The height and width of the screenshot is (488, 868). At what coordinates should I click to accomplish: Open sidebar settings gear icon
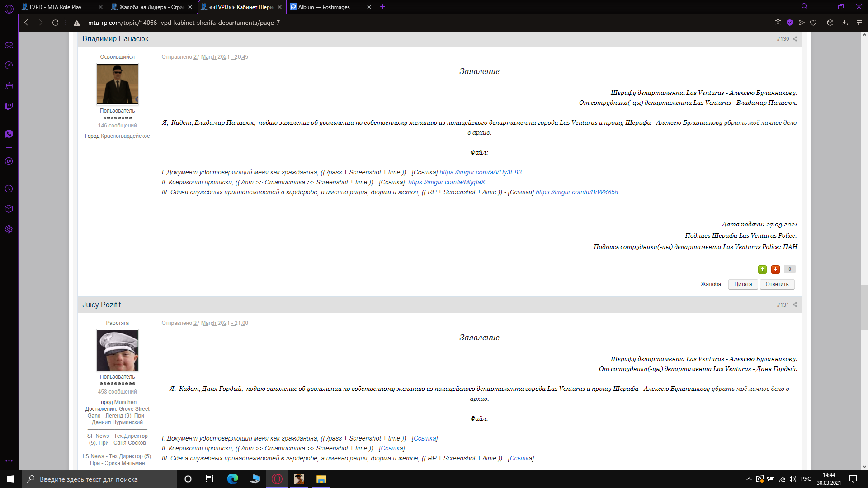click(9, 230)
